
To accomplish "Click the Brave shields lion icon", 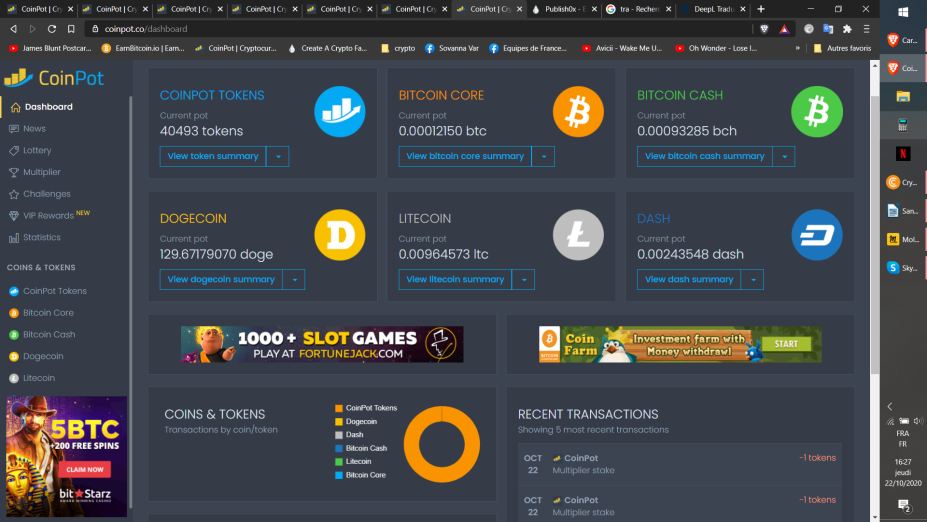I will (x=764, y=29).
